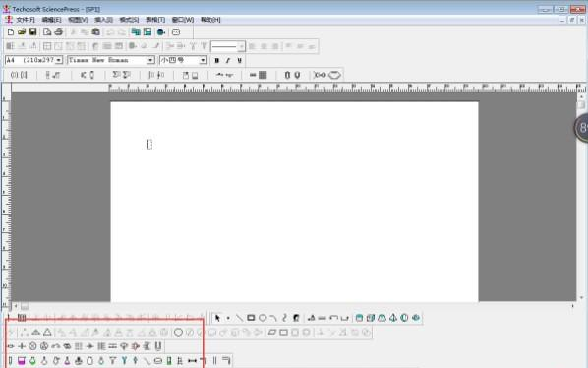Select the S-shaped curve drawing tool
Screen dimensions: 588x368
(284, 318)
